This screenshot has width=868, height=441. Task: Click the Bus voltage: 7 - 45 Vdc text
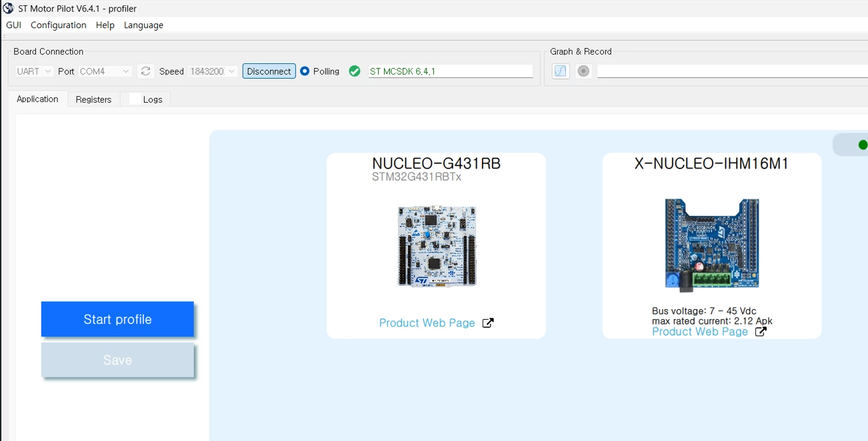[704, 311]
